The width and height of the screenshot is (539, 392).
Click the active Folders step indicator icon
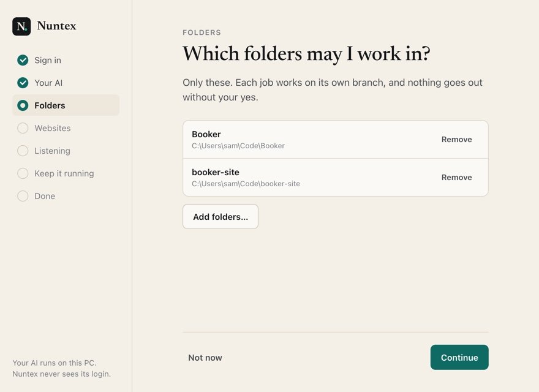pos(23,105)
